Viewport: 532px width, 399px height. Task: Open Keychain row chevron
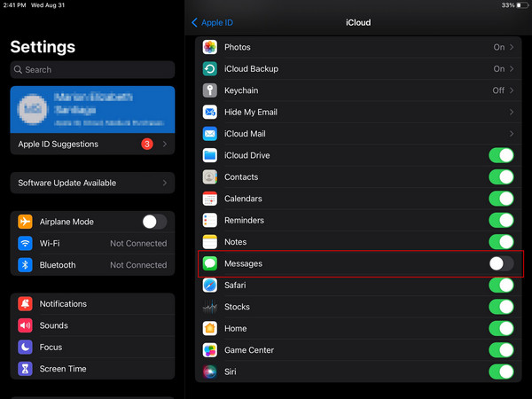(x=512, y=90)
